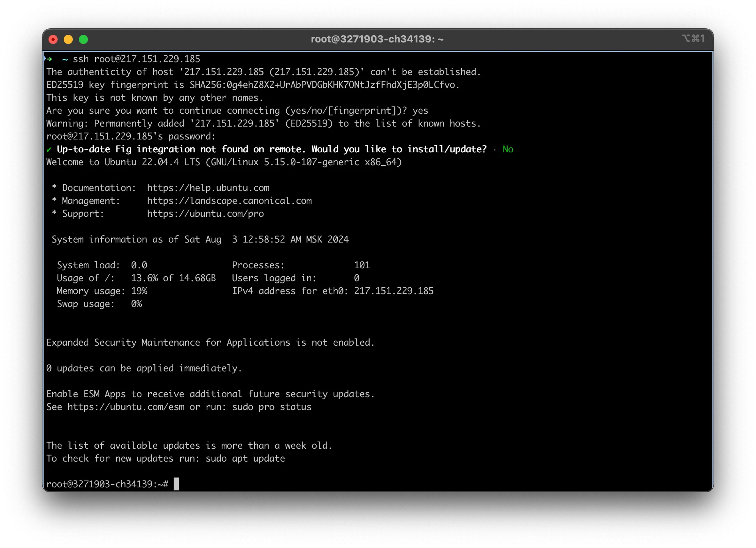
Task: Click the password prompt line for root@217.151.229.185
Action: point(131,136)
